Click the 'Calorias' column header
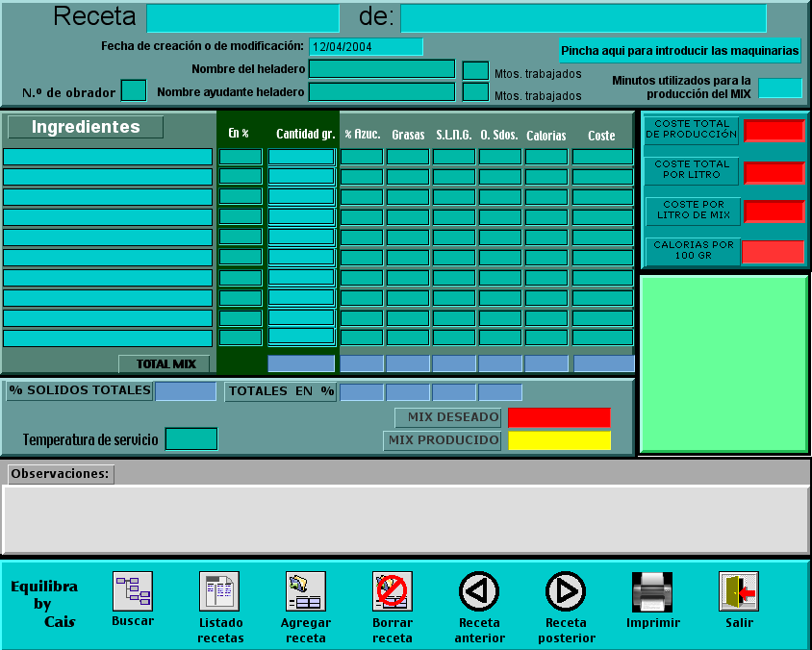Screen dimensions: 812x650 [546, 136]
